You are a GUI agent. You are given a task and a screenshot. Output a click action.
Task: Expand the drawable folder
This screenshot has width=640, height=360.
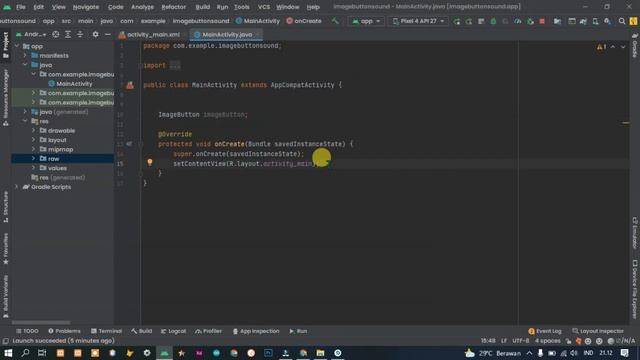[33, 131]
